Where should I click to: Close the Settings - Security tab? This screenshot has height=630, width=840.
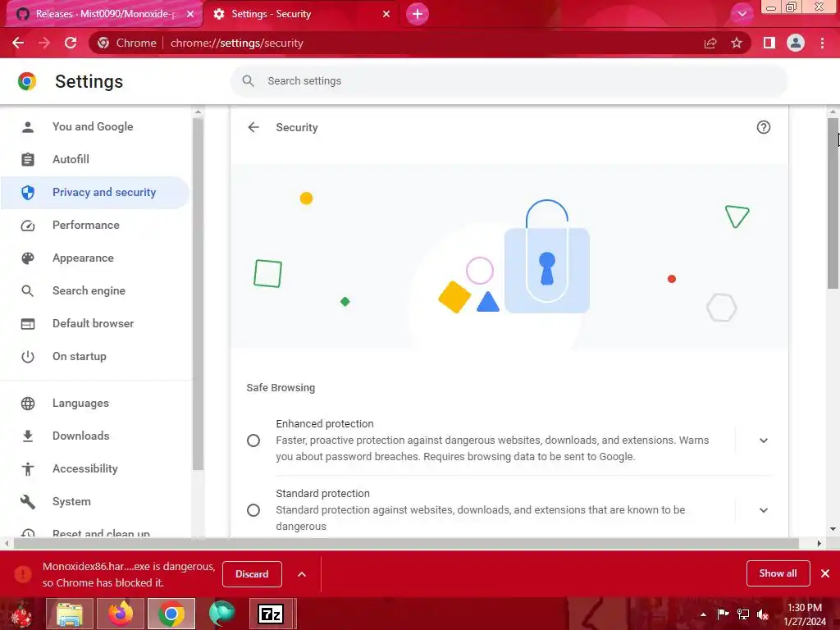[386, 14]
